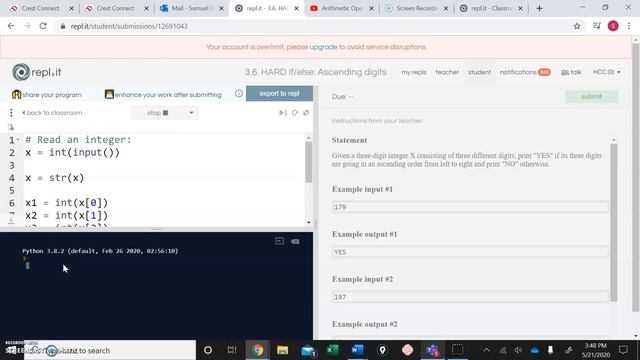640x360 pixels.
Task: Switch to first Crest Connect tab
Action: pyautogui.click(x=40, y=8)
